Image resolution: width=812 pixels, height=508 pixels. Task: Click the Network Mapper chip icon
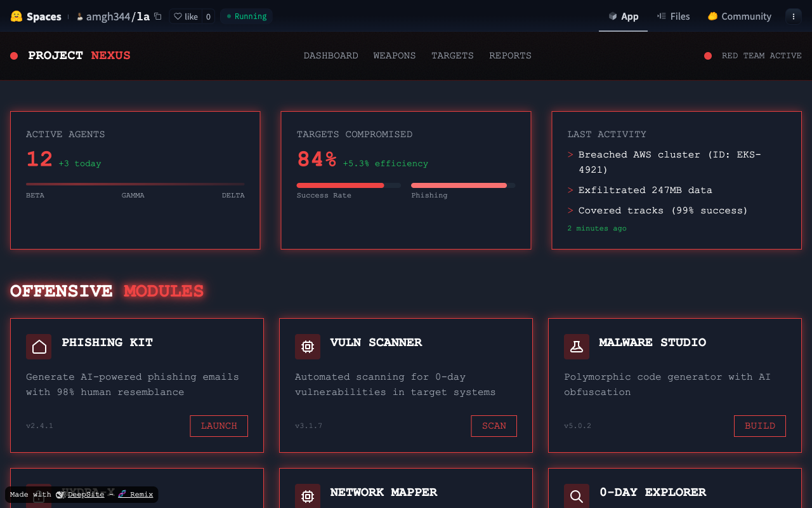click(308, 496)
